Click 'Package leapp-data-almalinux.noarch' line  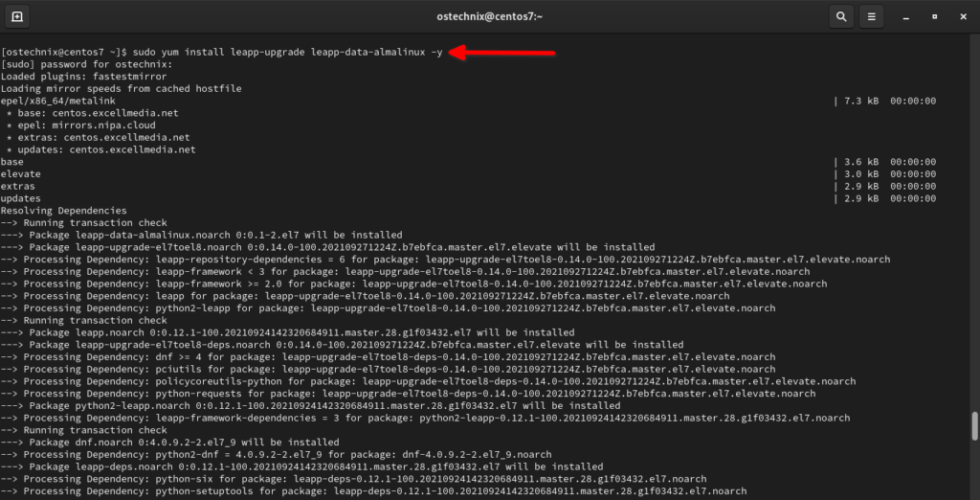coord(201,236)
